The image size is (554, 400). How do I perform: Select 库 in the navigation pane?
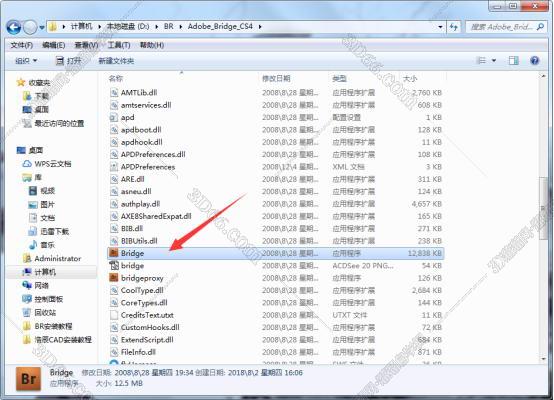(x=32, y=177)
